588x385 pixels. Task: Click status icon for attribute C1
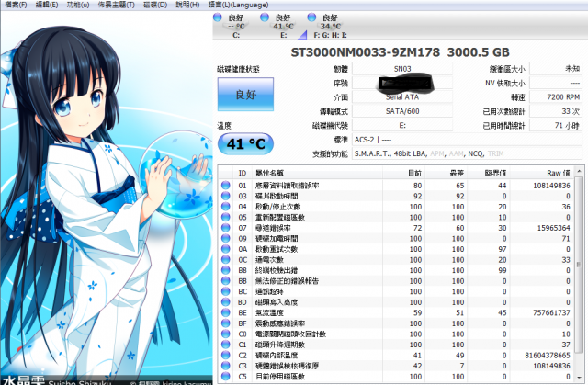[225, 345]
